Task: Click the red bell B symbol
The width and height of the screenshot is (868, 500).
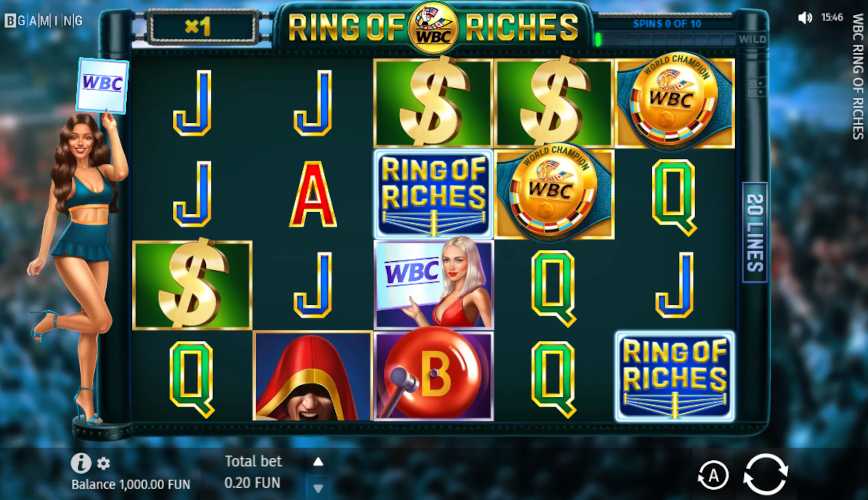Action: pos(433,376)
